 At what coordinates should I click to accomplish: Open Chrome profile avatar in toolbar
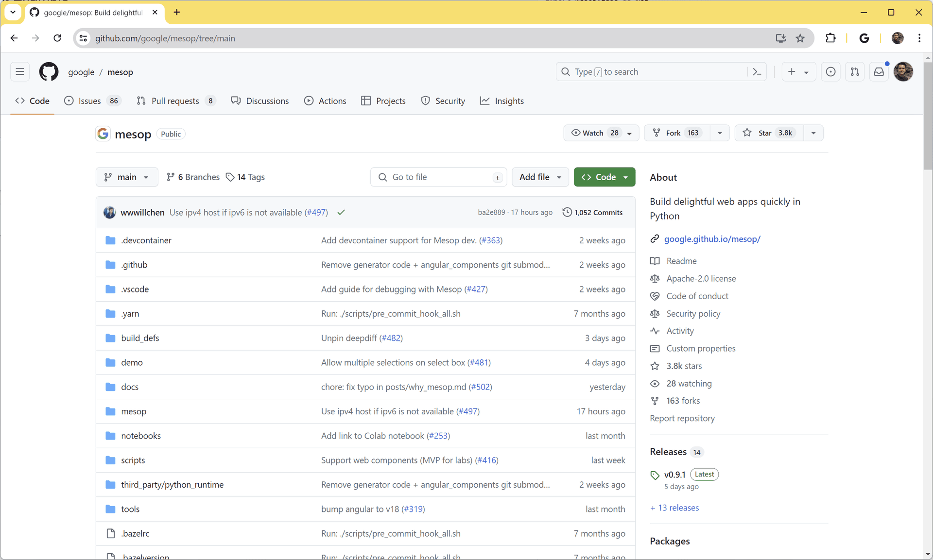[898, 38]
